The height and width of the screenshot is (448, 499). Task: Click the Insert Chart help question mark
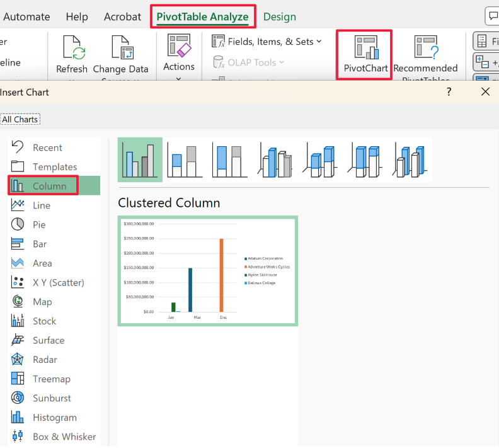[449, 91]
